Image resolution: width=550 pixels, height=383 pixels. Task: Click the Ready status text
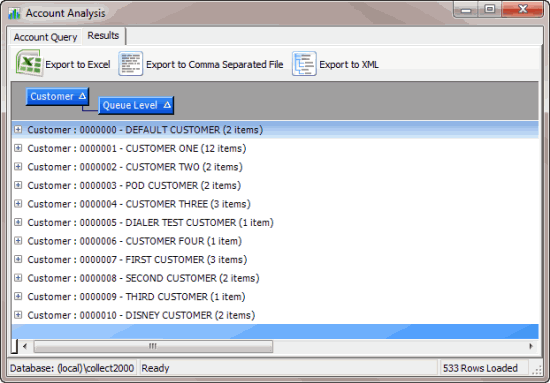(155, 368)
